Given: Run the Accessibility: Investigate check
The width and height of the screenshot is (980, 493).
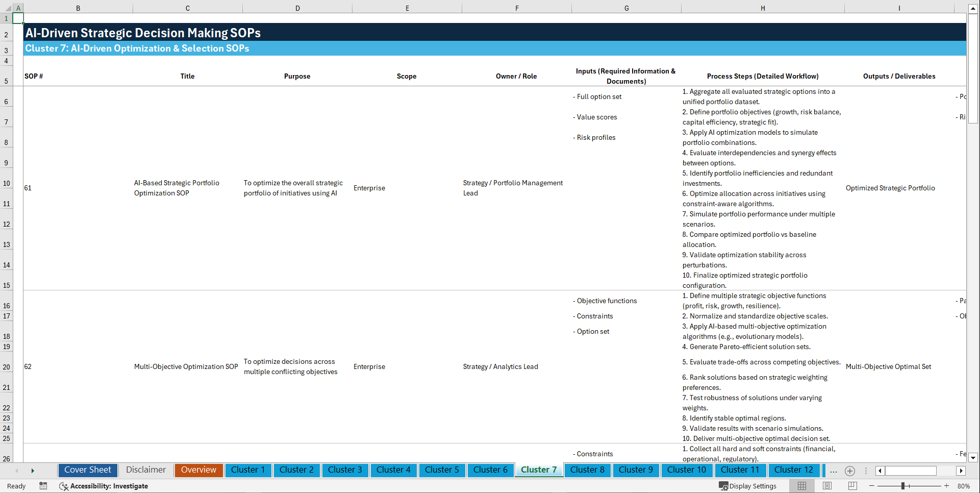Looking at the screenshot, I should point(105,486).
